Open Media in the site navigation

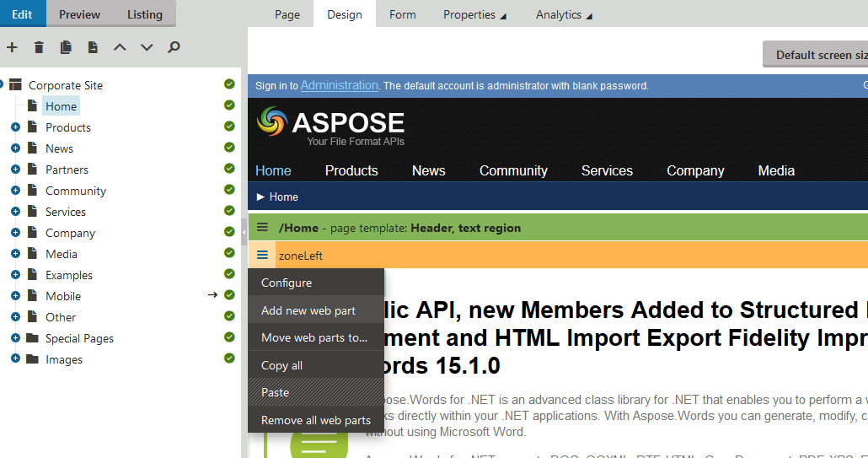[x=776, y=170]
